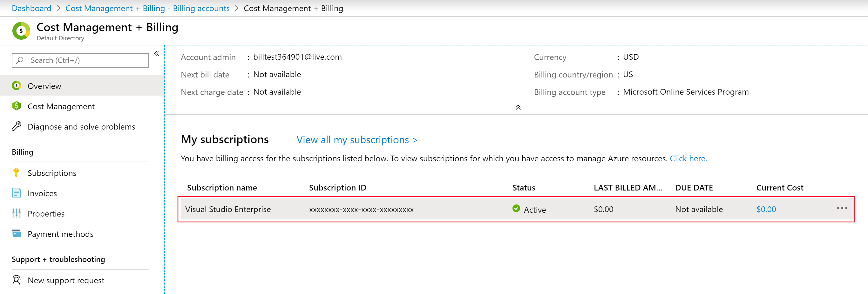The width and height of the screenshot is (868, 294).
Task: Click the Microsoft Online Services Program value
Action: pyautogui.click(x=686, y=92)
